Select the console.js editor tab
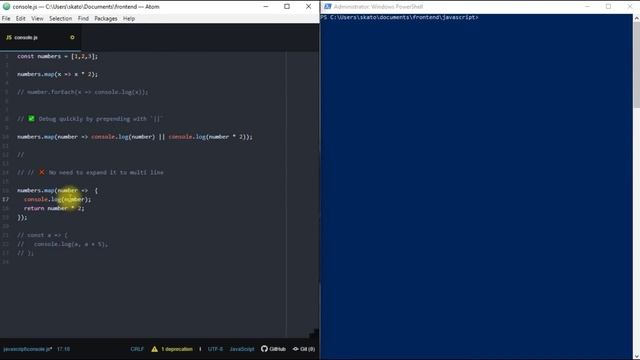This screenshot has width=640, height=360. (40, 37)
